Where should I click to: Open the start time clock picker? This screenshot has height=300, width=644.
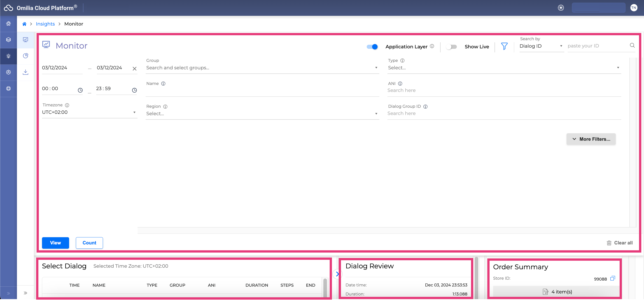80,90
